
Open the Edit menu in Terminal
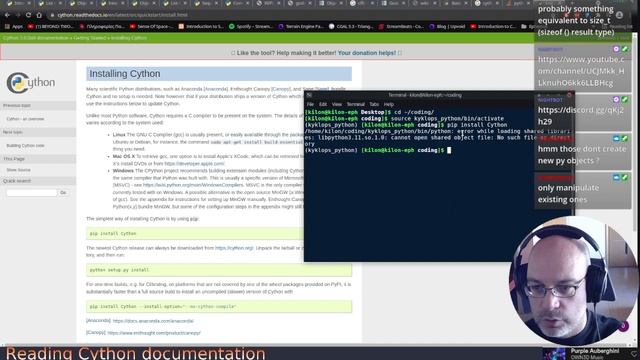click(323, 104)
